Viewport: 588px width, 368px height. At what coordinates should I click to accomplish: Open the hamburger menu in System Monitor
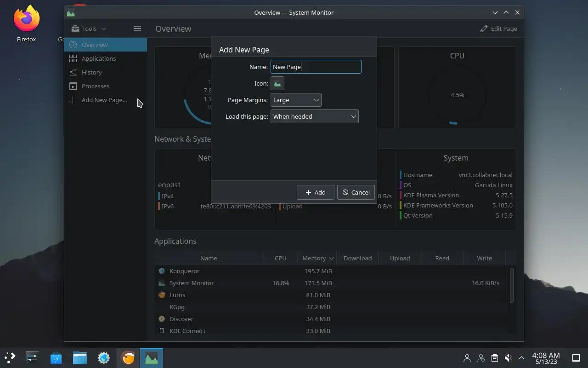point(137,29)
